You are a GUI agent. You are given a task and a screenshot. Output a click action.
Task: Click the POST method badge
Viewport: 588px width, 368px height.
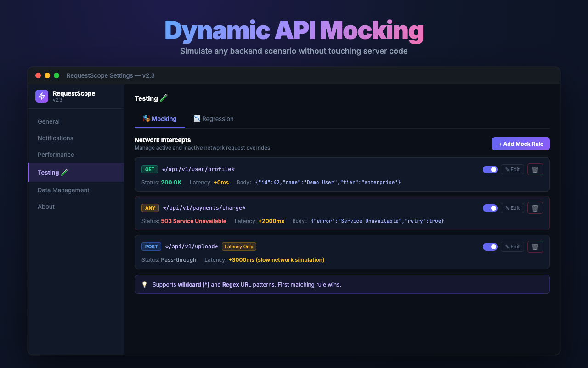[151, 247]
